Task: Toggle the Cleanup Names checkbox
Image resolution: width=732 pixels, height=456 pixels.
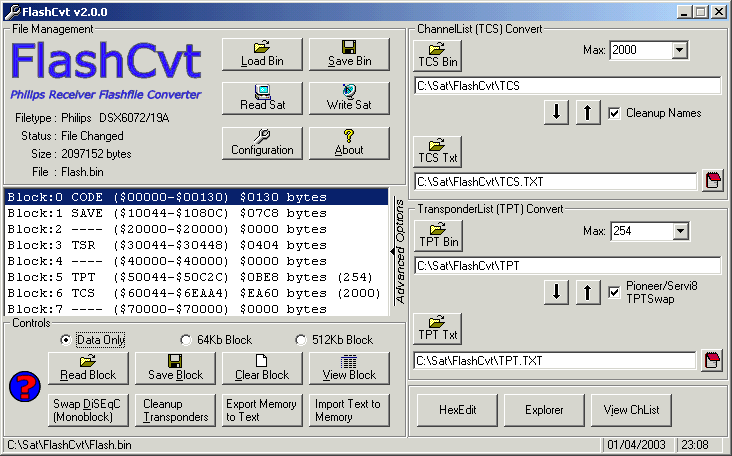Action: [614, 113]
